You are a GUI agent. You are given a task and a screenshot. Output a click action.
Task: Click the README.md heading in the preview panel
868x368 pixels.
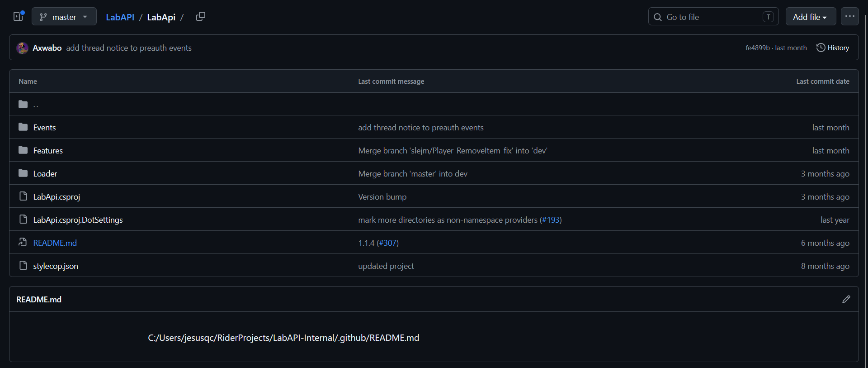click(x=39, y=300)
